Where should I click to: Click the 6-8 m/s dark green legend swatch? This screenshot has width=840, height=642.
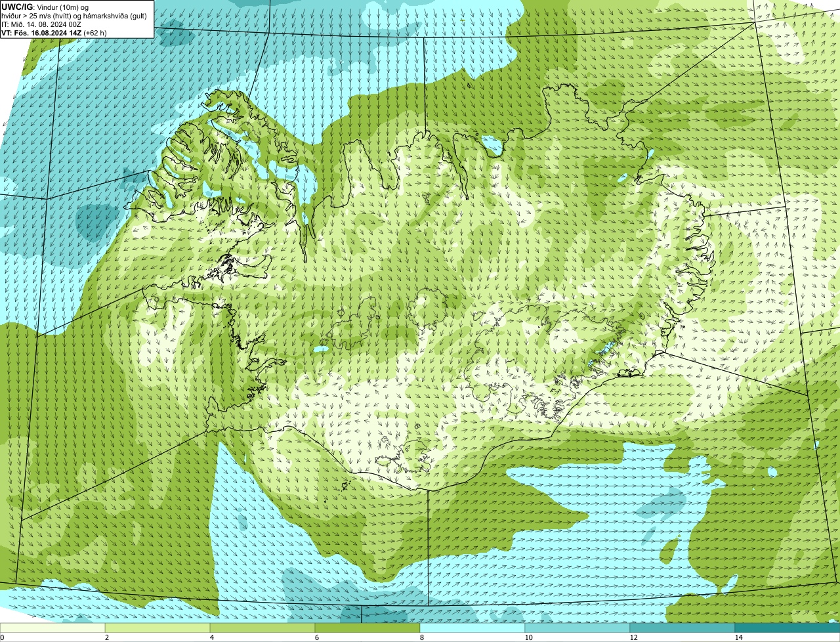tap(367, 628)
